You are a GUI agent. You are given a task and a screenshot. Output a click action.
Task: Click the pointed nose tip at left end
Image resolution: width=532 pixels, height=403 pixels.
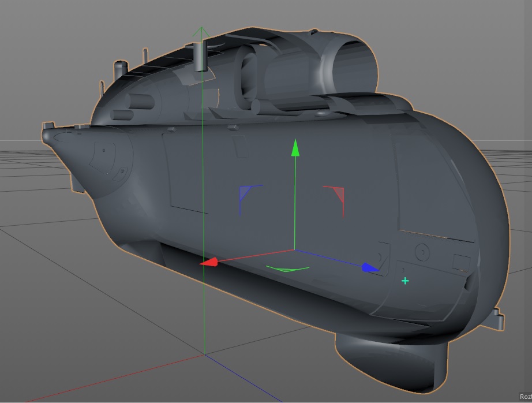tap(46, 135)
